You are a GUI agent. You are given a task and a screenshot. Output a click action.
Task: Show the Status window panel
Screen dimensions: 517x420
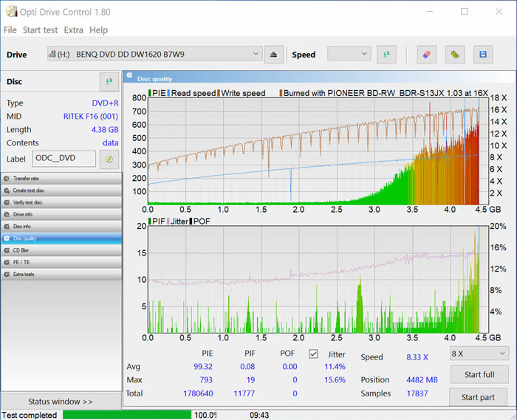pos(61,402)
